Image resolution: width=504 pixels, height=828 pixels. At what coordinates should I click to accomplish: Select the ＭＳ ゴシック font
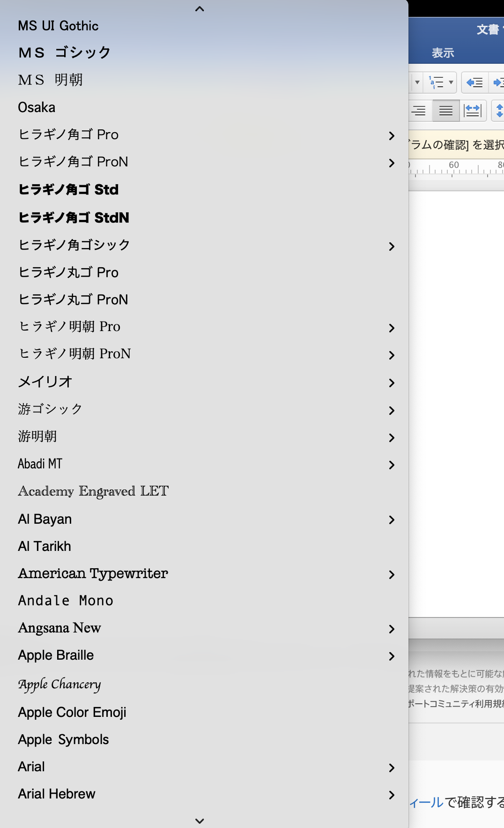(204, 53)
